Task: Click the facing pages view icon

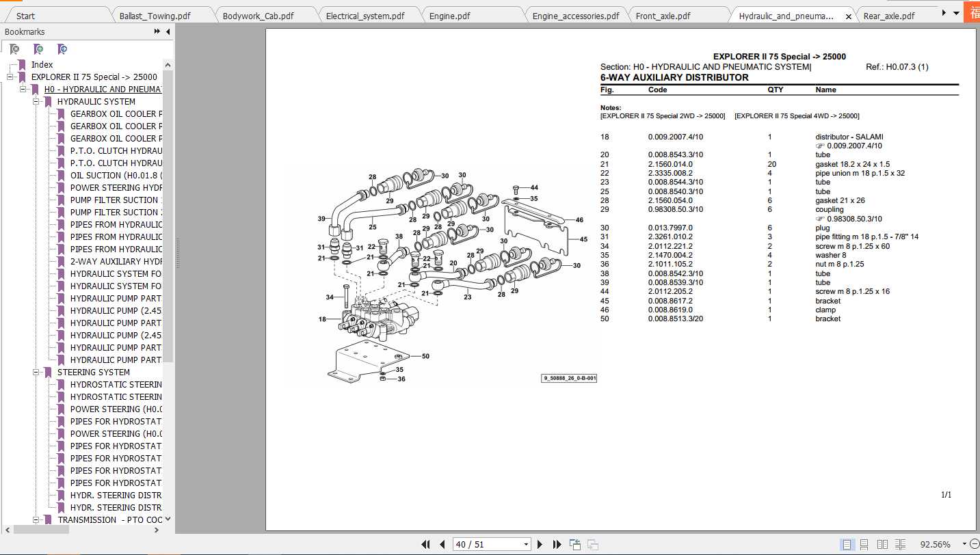Action: [x=882, y=544]
